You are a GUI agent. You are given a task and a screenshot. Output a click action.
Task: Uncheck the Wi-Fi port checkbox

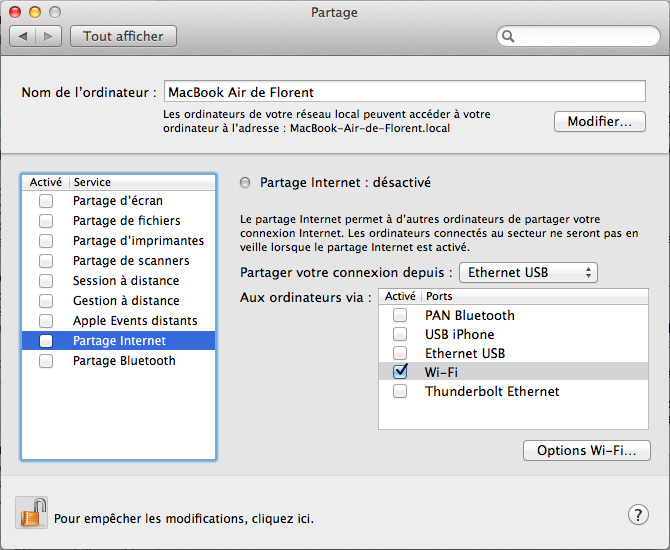[x=400, y=372]
